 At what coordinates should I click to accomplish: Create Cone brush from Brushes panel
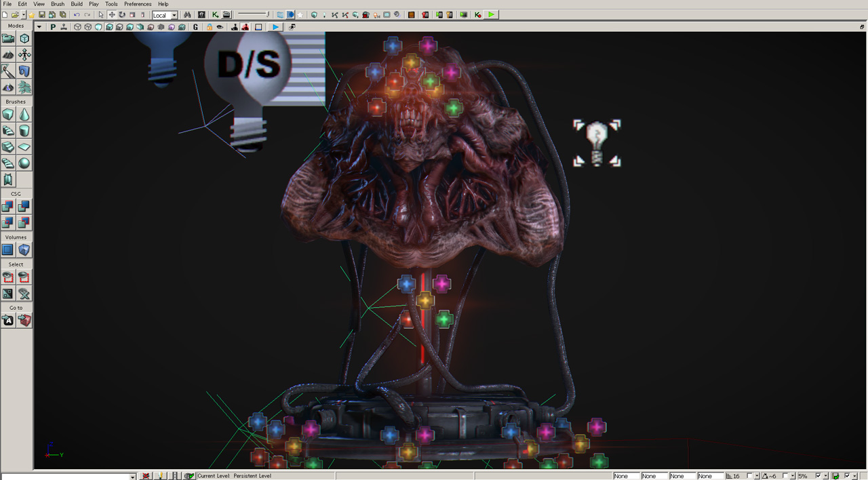pyautogui.click(x=24, y=115)
